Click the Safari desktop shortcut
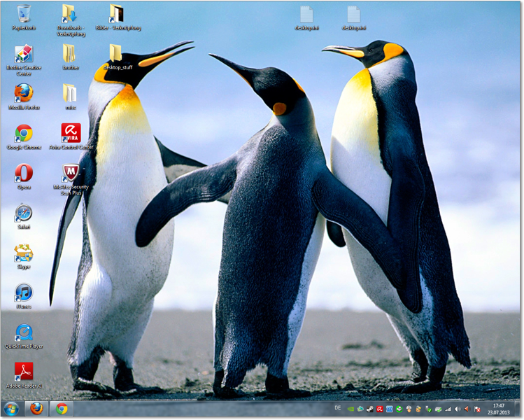Screen dimensions: 524x420 pyautogui.click(x=24, y=213)
